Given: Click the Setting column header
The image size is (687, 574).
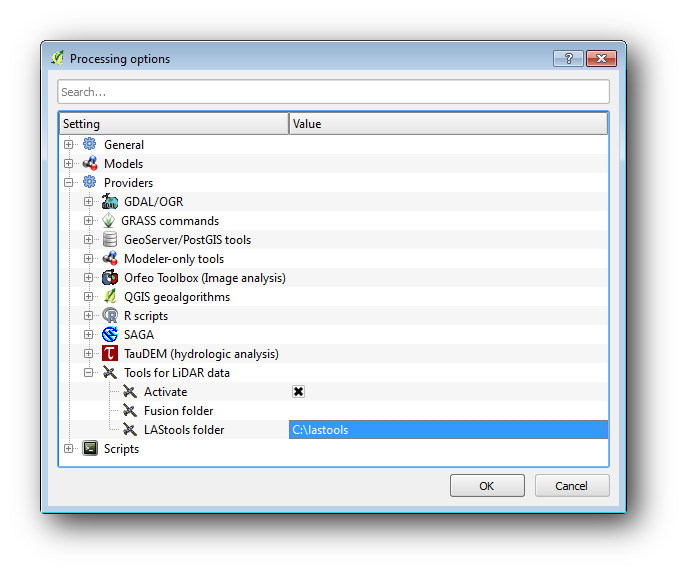Looking at the screenshot, I should point(173,124).
